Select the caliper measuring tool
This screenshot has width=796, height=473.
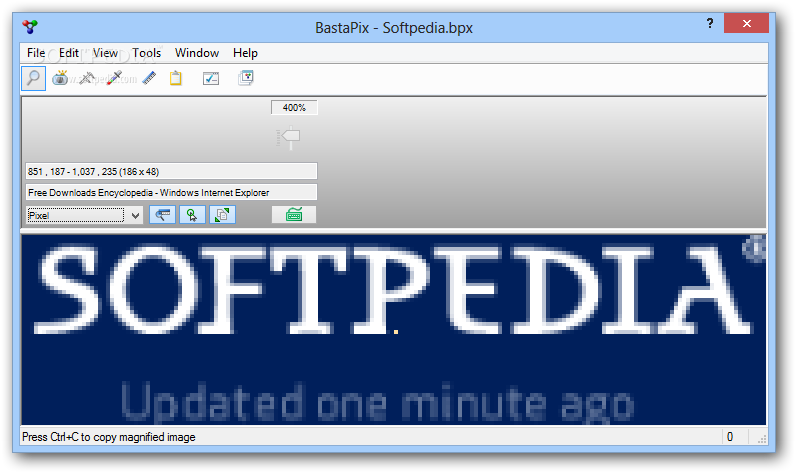[x=87, y=78]
